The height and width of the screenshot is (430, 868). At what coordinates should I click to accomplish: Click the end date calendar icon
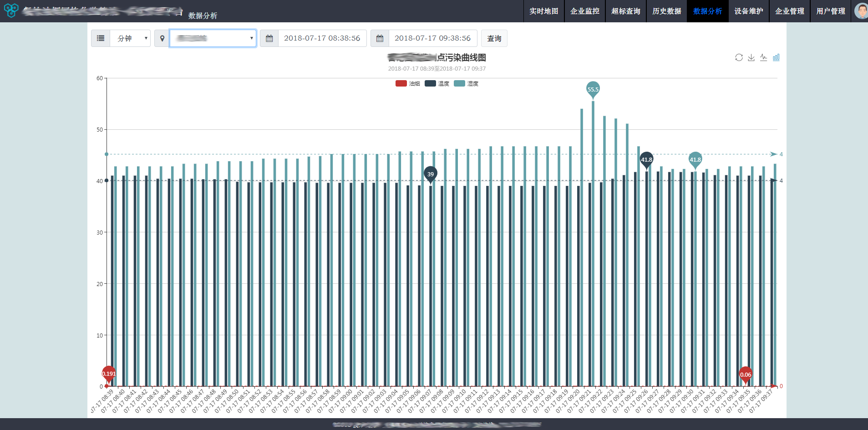[380, 38]
